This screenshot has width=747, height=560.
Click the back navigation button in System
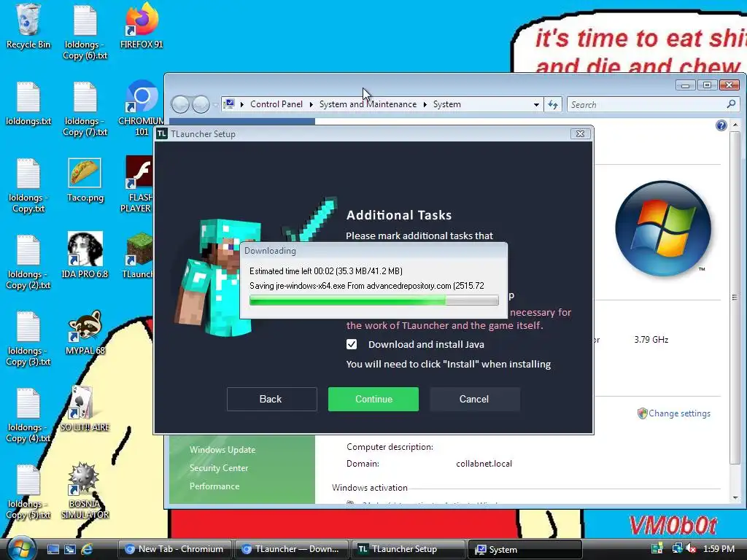tap(181, 104)
